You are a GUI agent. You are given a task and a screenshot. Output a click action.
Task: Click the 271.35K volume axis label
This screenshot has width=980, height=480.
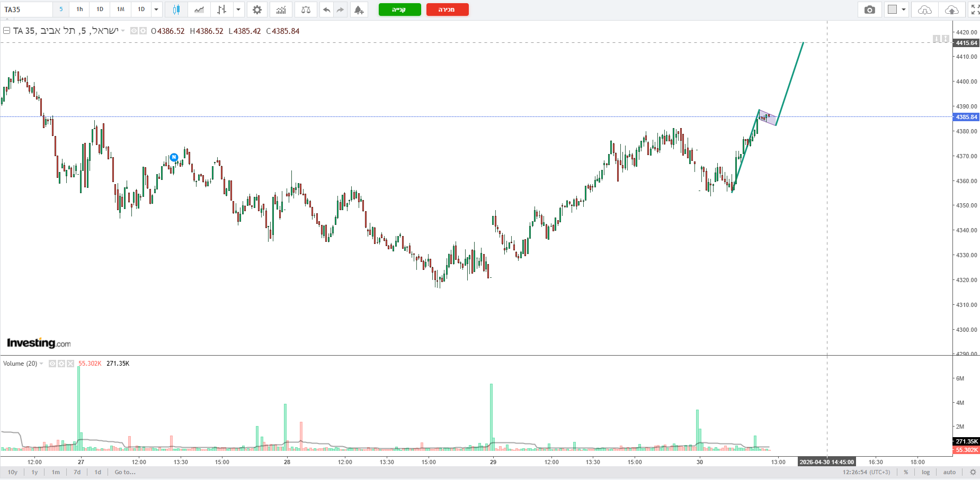967,441
